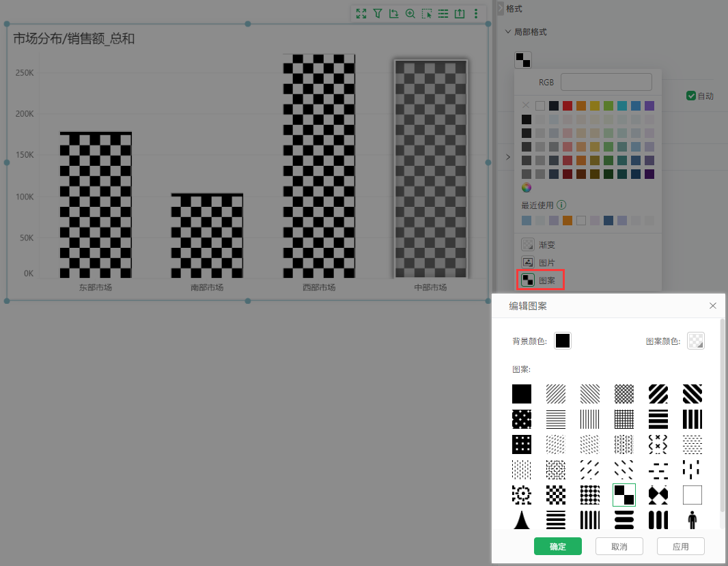This screenshot has height=566, width=728.
Task: Click the info icon next to 最近使用
Action: 561,205
